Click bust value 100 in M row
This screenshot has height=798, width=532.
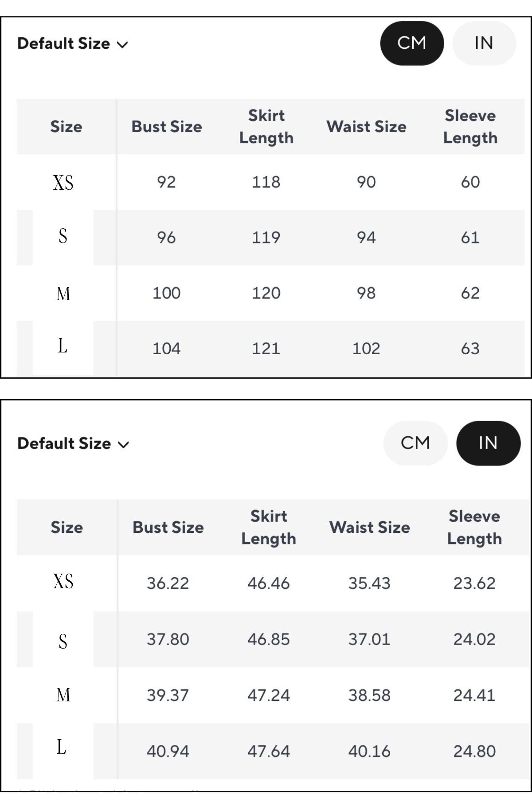[x=166, y=293]
